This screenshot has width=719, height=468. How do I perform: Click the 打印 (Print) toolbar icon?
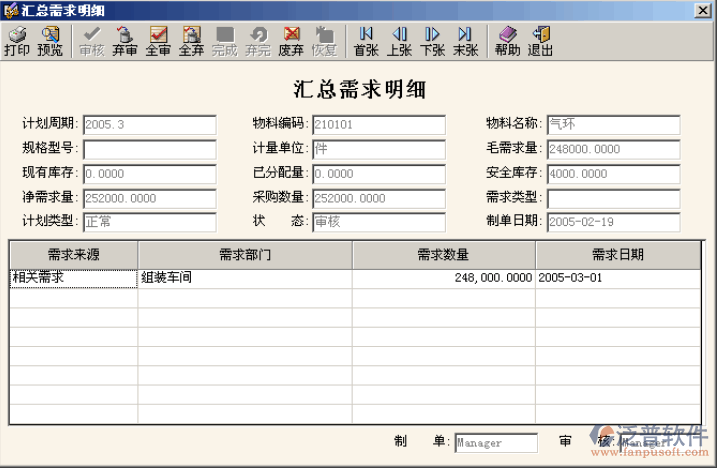tap(17, 41)
